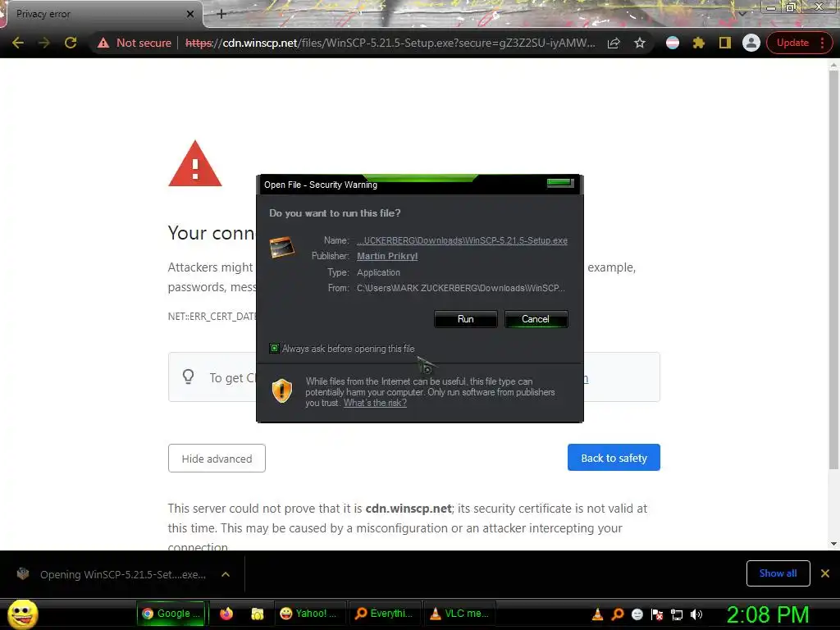The image size is (840, 630).
Task: Go back with the browser back arrow
Action: 18,43
